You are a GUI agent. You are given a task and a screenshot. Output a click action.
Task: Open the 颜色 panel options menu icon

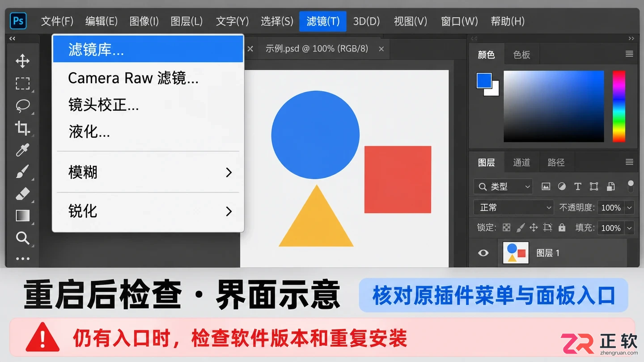point(629,54)
